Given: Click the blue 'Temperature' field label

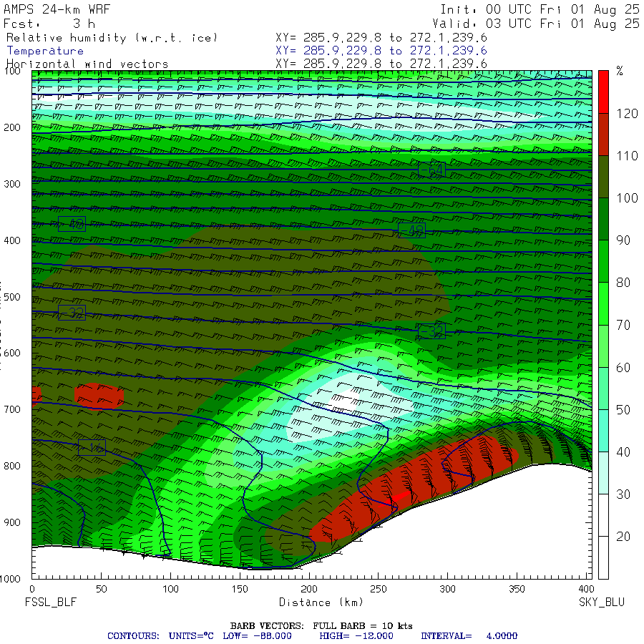Looking at the screenshot, I should pyautogui.click(x=45, y=51).
